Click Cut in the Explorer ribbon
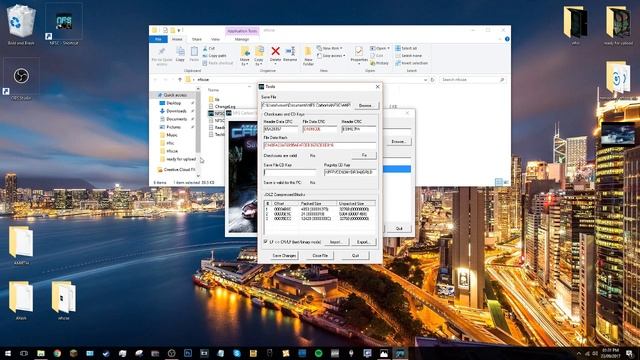 [209, 48]
